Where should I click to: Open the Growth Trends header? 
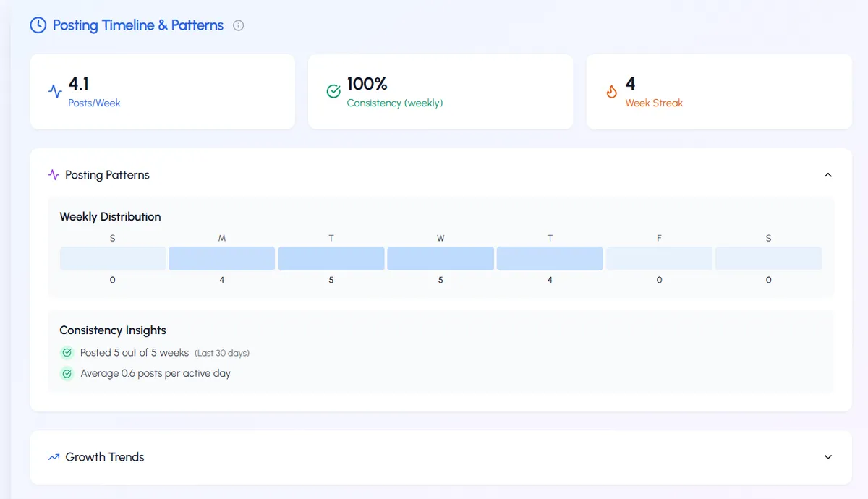pyautogui.click(x=105, y=457)
